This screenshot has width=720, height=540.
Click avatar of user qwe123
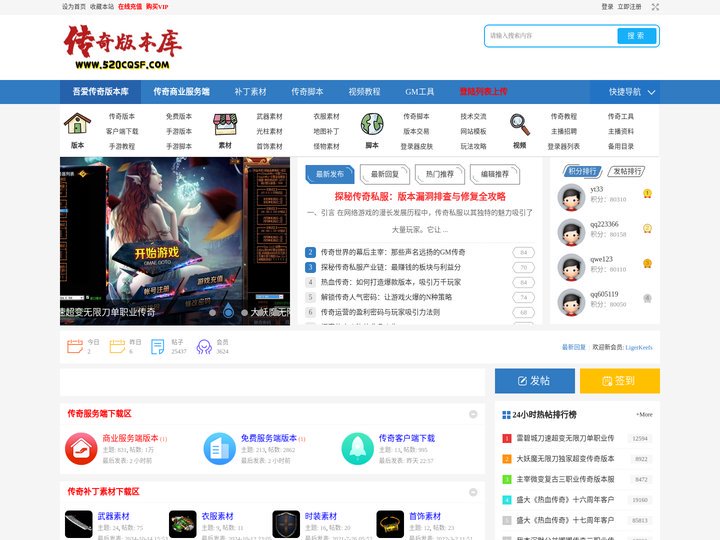pos(571,267)
